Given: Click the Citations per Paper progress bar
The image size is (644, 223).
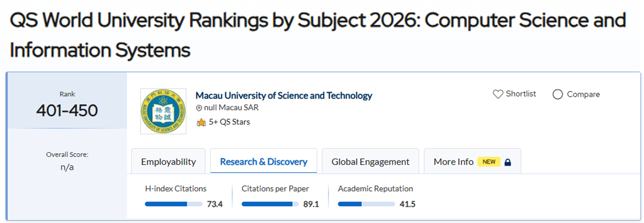Looking at the screenshot, I should click(270, 204).
